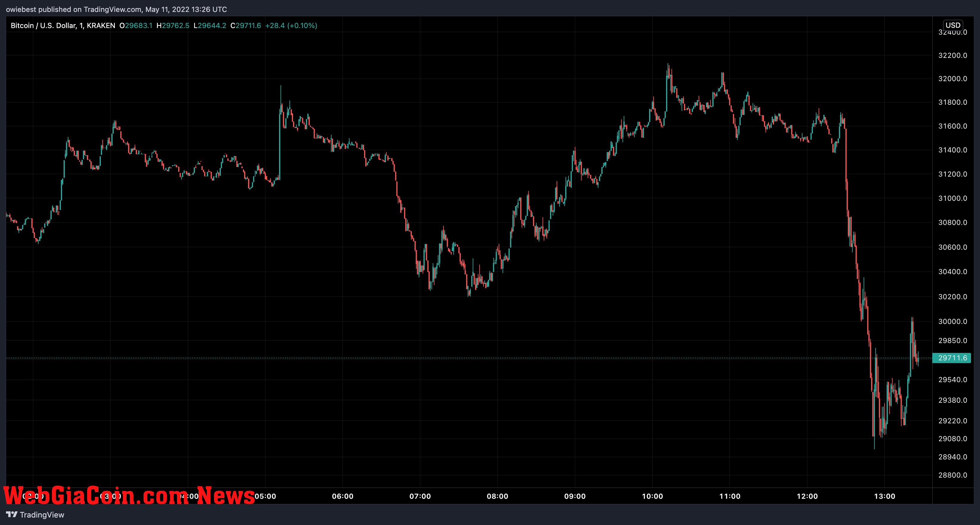This screenshot has width=980, height=525.
Task: Click the 28940.0 price axis label
Action: point(953,457)
